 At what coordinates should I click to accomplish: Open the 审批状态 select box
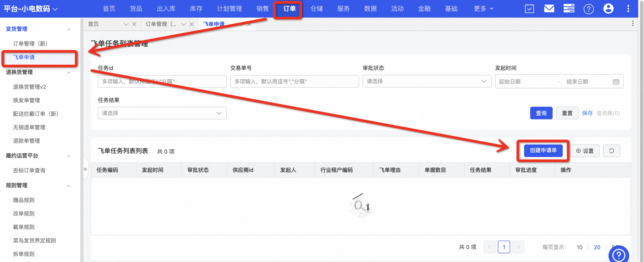[x=427, y=81]
